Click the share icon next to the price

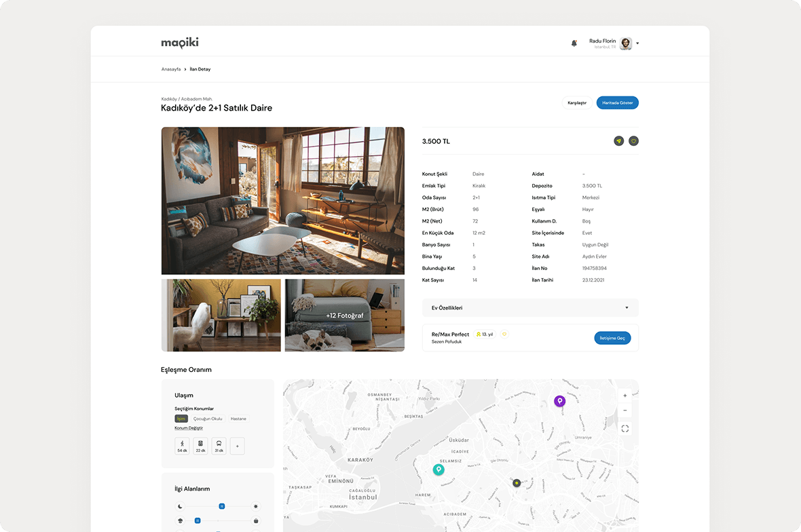(x=618, y=140)
